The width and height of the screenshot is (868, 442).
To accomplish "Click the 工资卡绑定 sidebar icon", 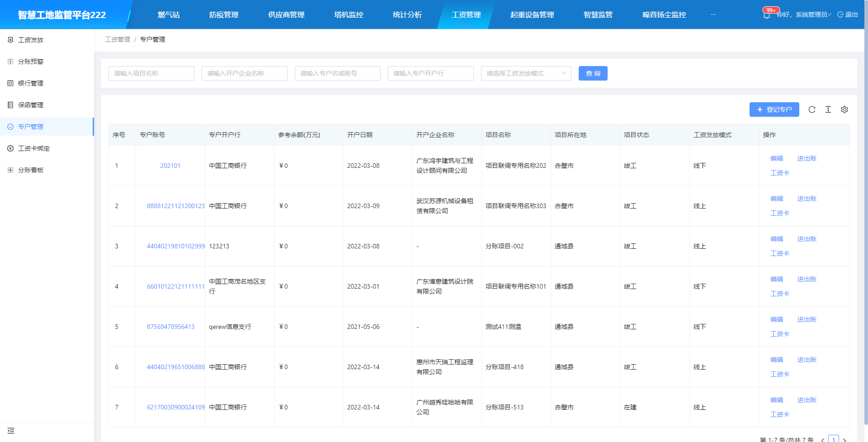I will tap(10, 148).
